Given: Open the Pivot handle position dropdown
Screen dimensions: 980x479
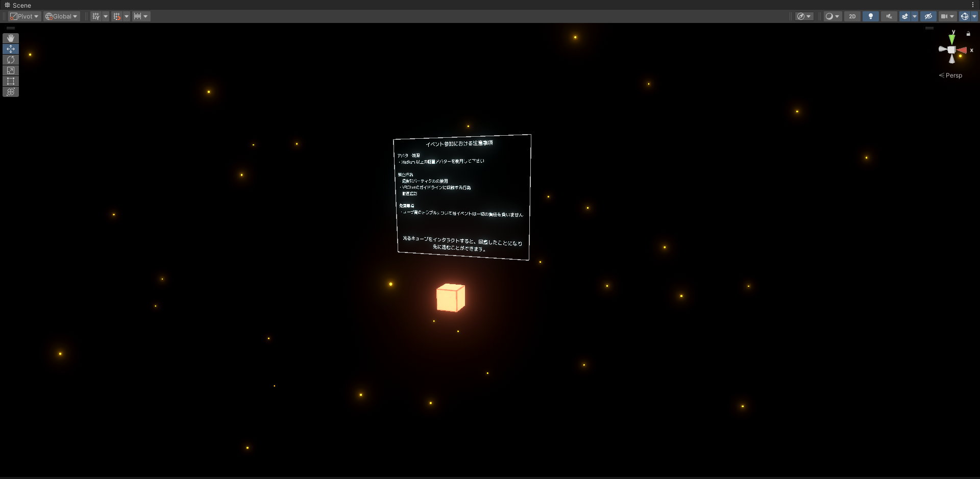Looking at the screenshot, I should pyautogui.click(x=24, y=16).
